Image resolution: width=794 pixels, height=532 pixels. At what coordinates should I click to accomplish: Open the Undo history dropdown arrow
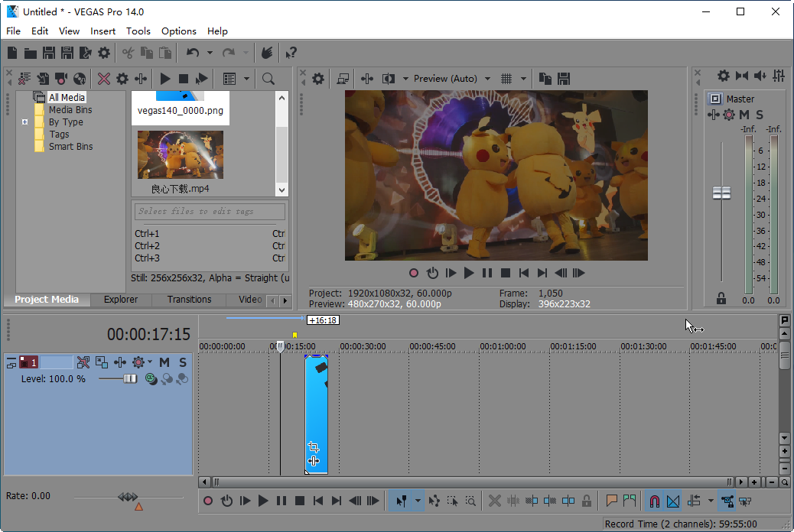(210, 53)
